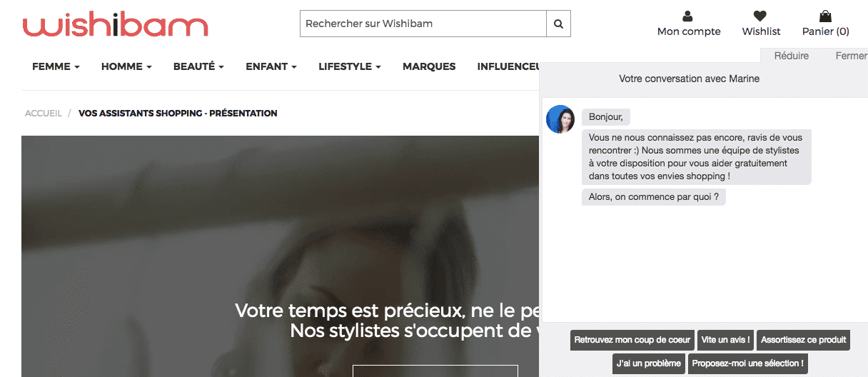This screenshot has height=377, width=868.
Task: Go to the ACCUEIL breadcrumb link
Action: point(44,114)
